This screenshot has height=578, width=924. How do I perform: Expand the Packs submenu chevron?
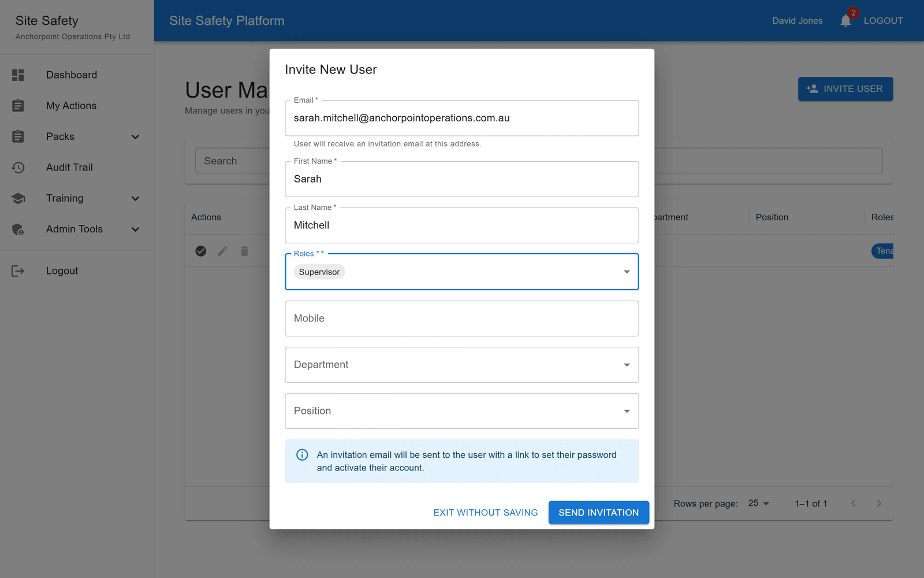pos(135,137)
